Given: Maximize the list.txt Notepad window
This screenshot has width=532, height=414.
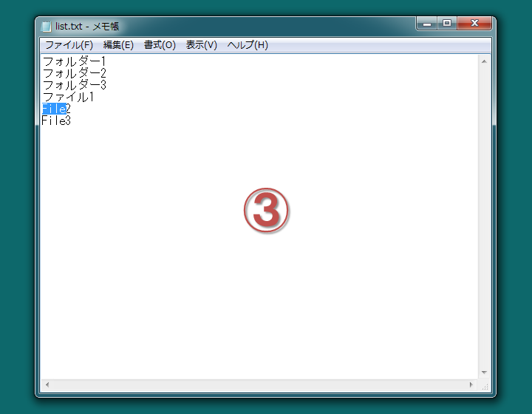Looking at the screenshot, I should coord(447,24).
